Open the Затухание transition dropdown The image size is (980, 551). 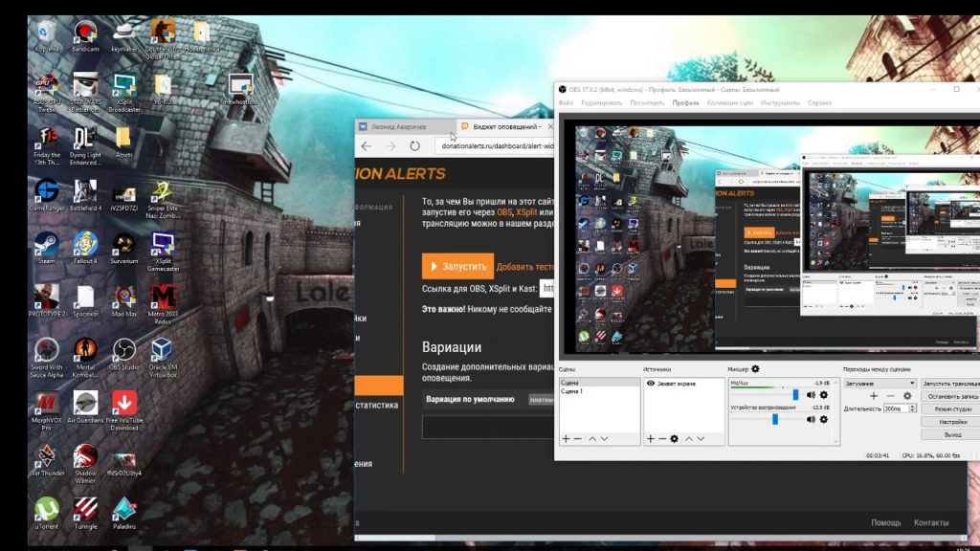pos(880,383)
